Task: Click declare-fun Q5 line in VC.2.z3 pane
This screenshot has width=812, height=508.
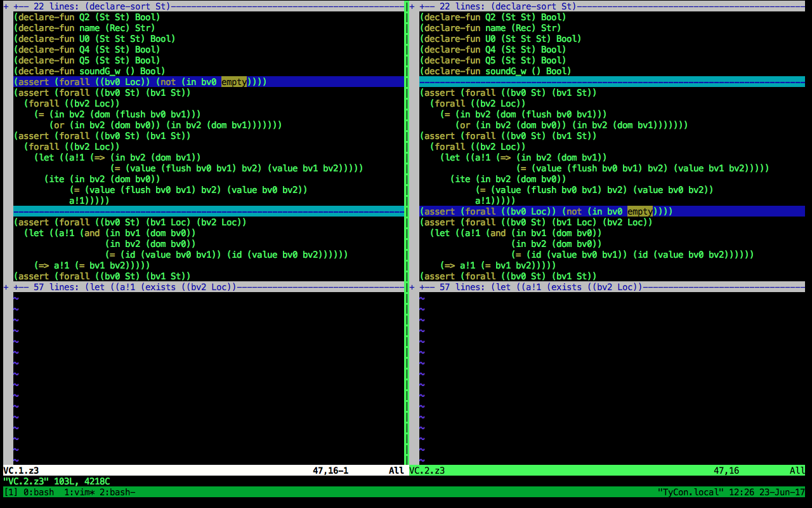Action: point(493,60)
